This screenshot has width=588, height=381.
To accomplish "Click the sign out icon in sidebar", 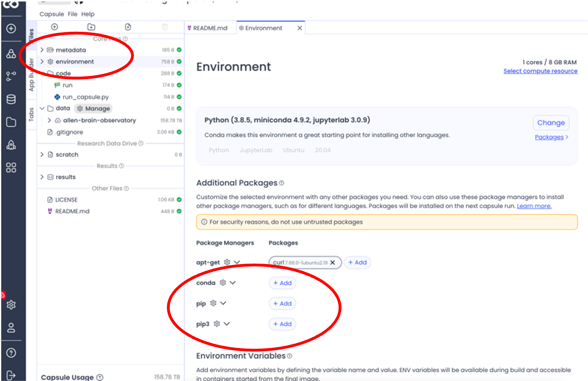I will [x=11, y=375].
